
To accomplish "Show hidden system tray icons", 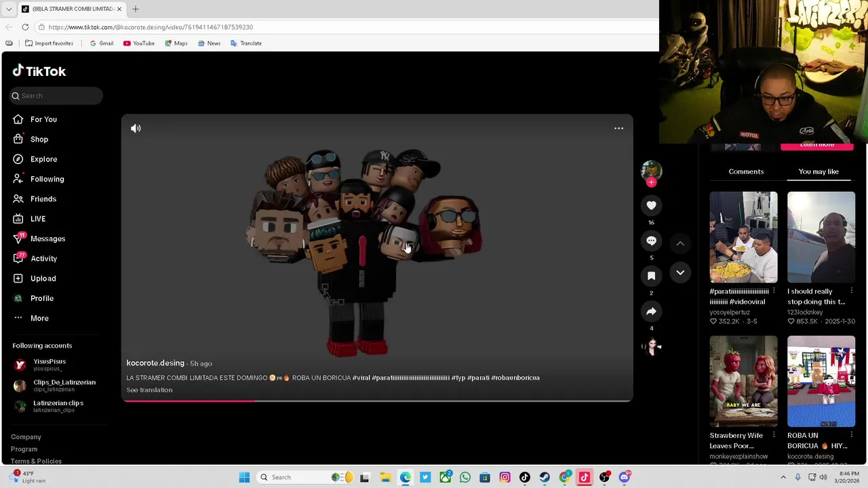I will point(783,477).
